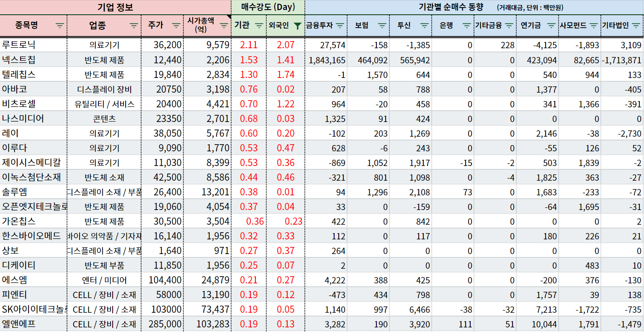Select the 상보 stock name cell
Screen dimensions: 644x332
point(33,250)
